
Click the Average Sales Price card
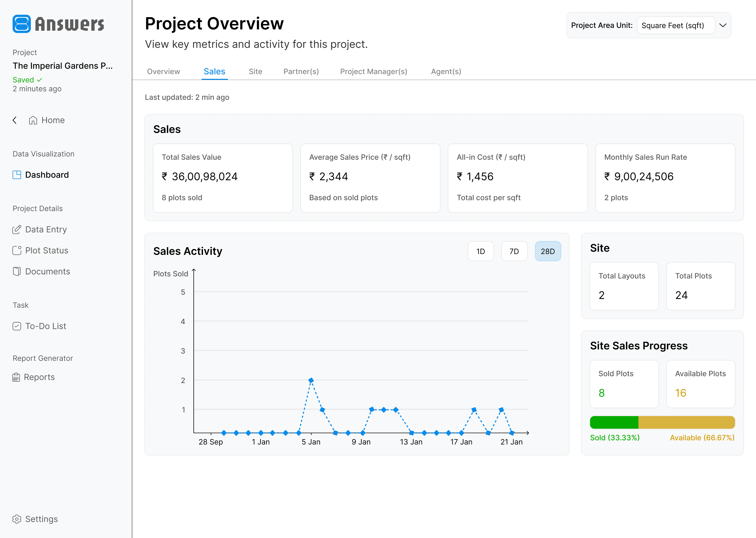tap(370, 178)
